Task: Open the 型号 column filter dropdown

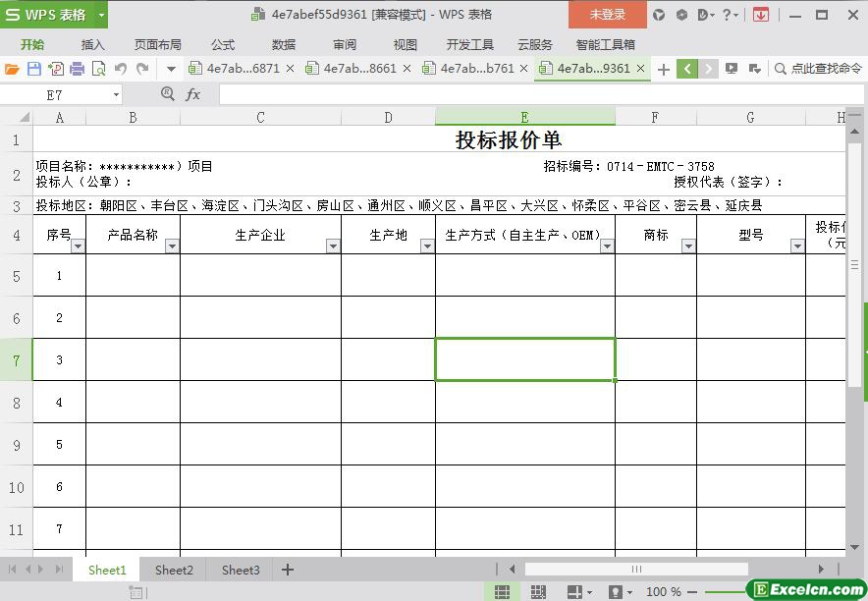Action: pyautogui.click(x=797, y=246)
